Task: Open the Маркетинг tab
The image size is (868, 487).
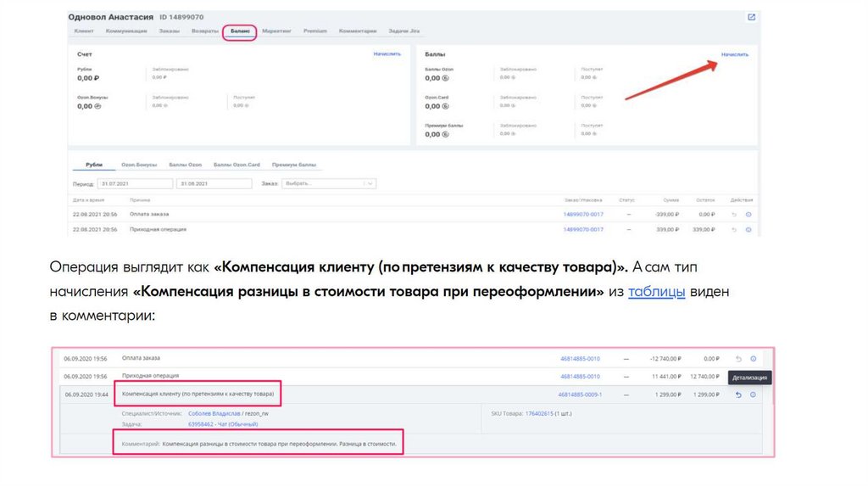Action: coord(277,31)
